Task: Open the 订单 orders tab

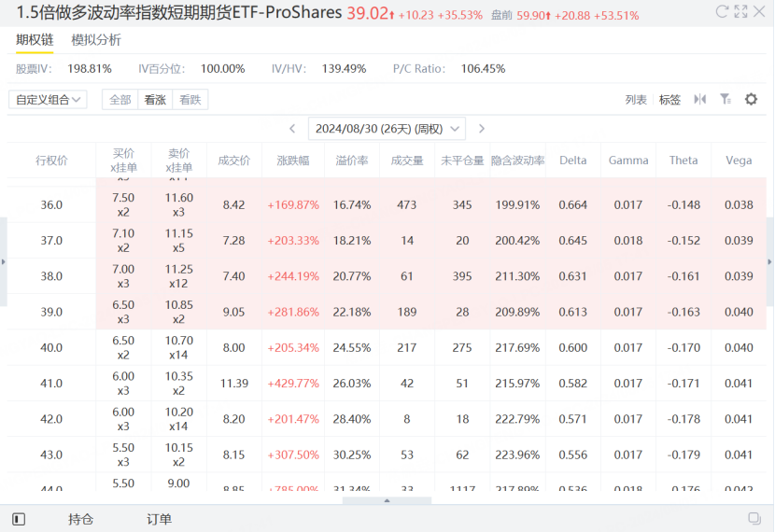Action: tap(159, 519)
